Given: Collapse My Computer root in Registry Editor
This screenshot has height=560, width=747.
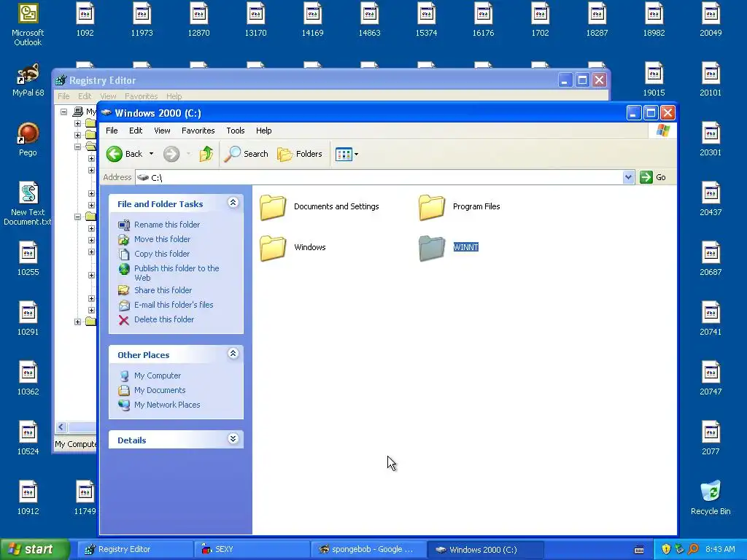Looking at the screenshot, I should [64, 112].
